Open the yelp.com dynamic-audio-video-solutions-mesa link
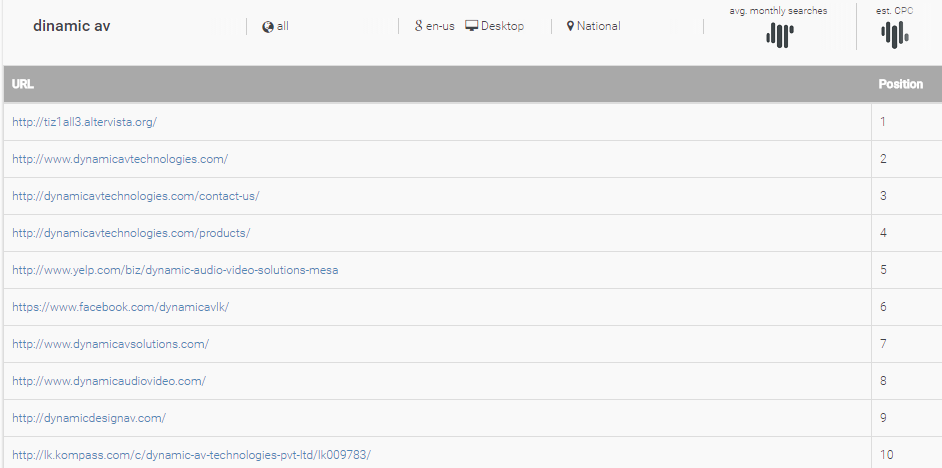Image resolution: width=942 pixels, height=468 pixels. pos(175,270)
